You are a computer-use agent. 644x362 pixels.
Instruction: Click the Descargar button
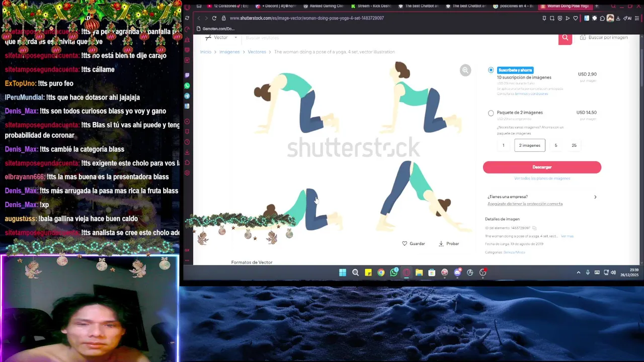click(x=542, y=167)
